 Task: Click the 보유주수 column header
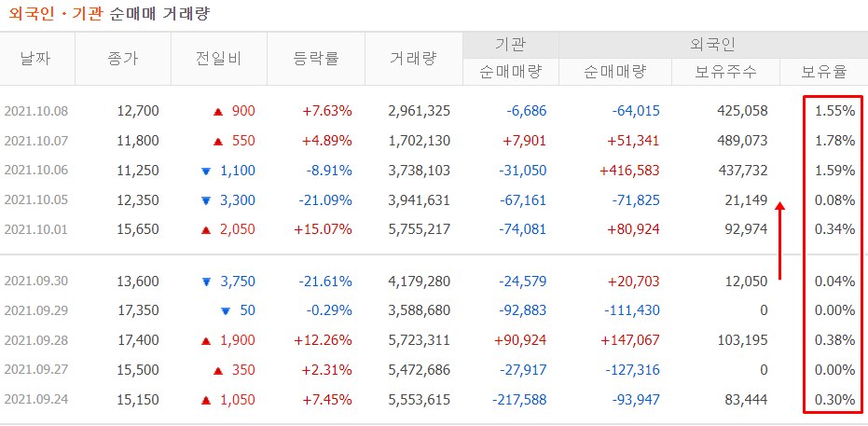click(x=726, y=72)
